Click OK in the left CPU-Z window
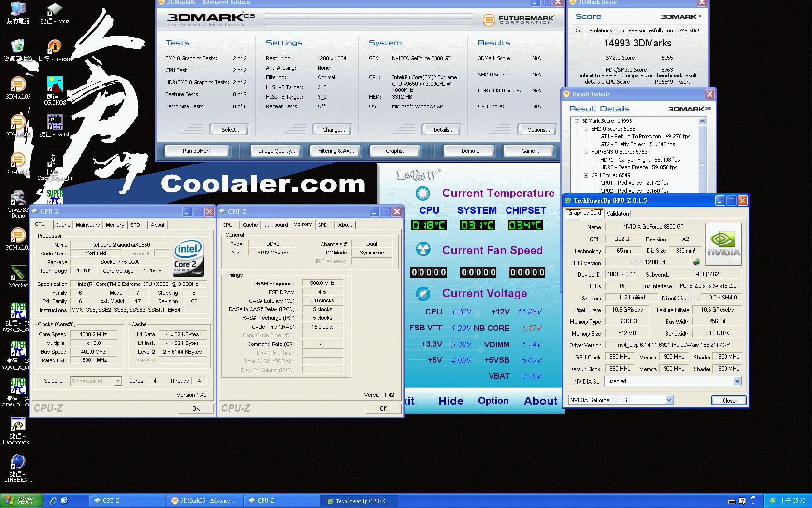The image size is (812, 508). pos(196,409)
